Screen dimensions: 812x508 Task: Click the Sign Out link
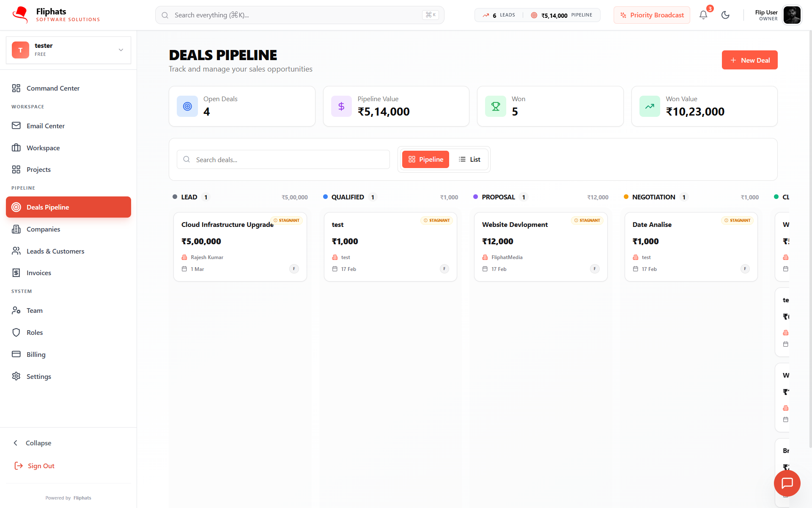pyautogui.click(x=41, y=466)
